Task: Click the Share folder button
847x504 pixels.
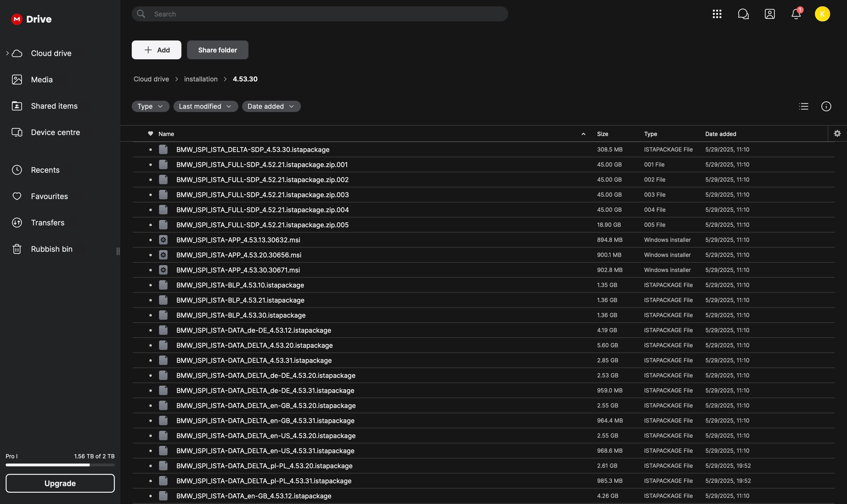Action: (218, 50)
